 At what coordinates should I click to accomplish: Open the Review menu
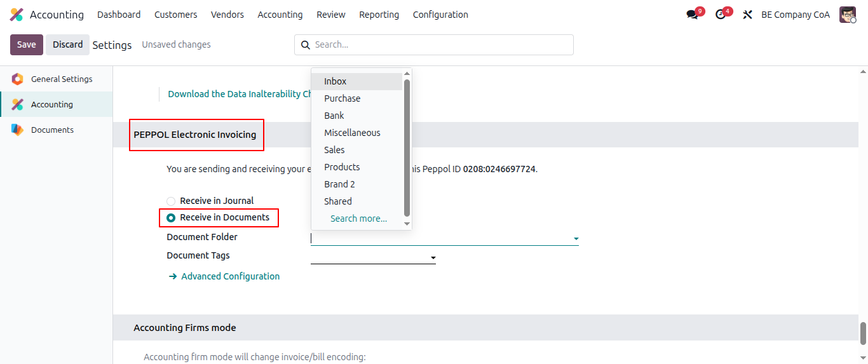331,15
